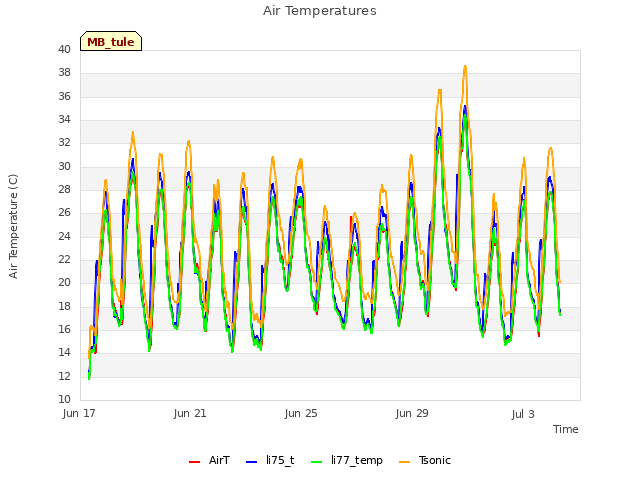Click the orange Tsonic legend color marker
Viewport: 640px width, 480px height.
point(404,461)
